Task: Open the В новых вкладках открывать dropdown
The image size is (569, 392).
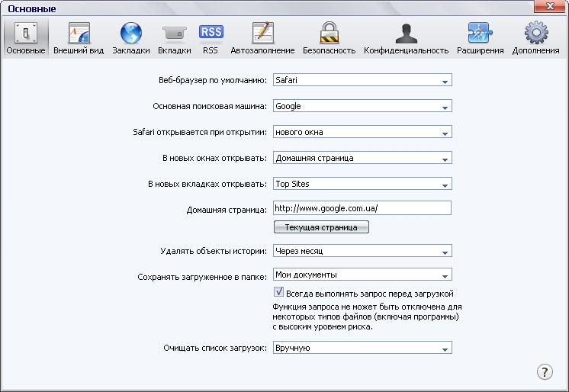Action: click(362, 184)
